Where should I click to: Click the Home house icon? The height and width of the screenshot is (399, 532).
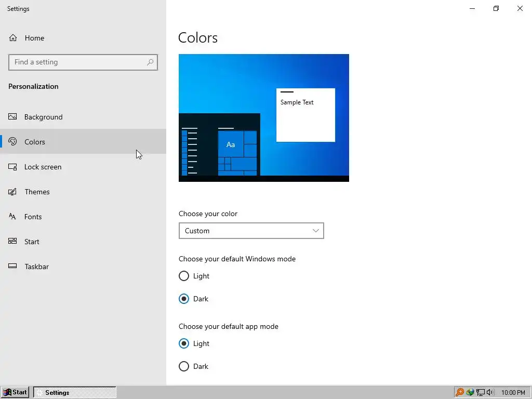13,37
